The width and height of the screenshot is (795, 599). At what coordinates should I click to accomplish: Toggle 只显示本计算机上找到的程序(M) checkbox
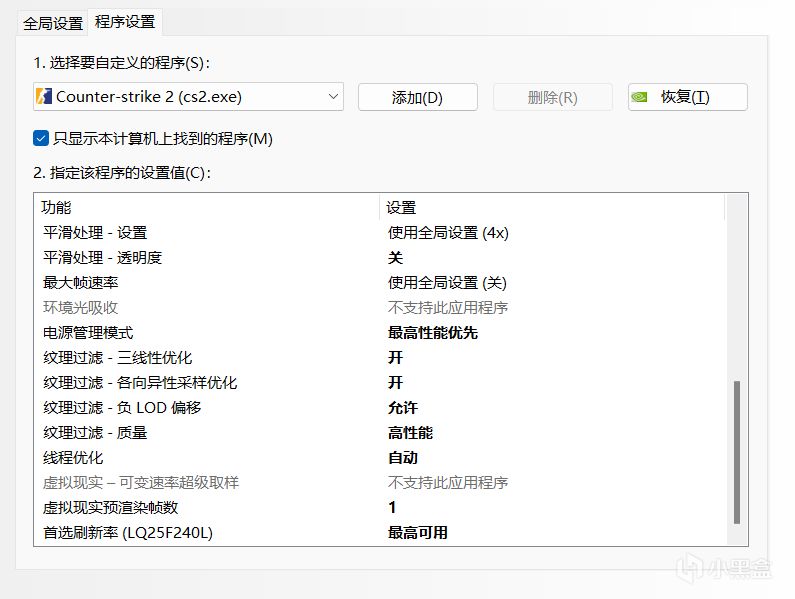click(41, 138)
